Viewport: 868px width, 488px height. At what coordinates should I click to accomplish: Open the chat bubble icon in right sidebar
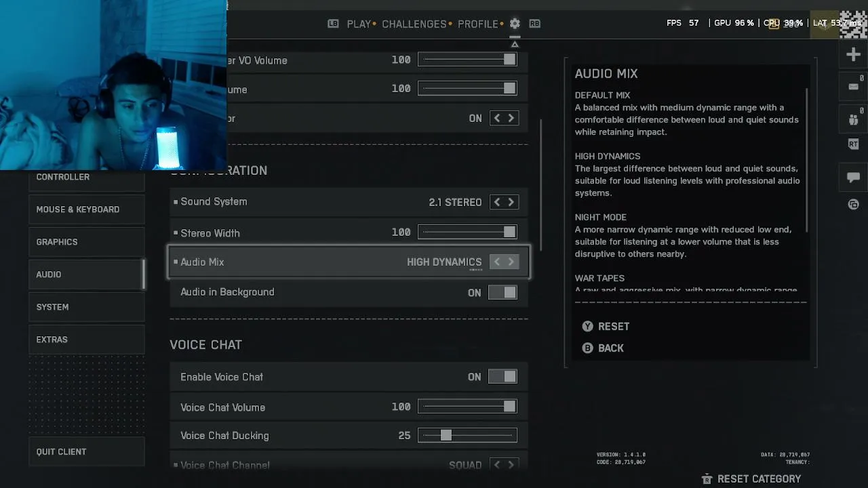point(853,178)
